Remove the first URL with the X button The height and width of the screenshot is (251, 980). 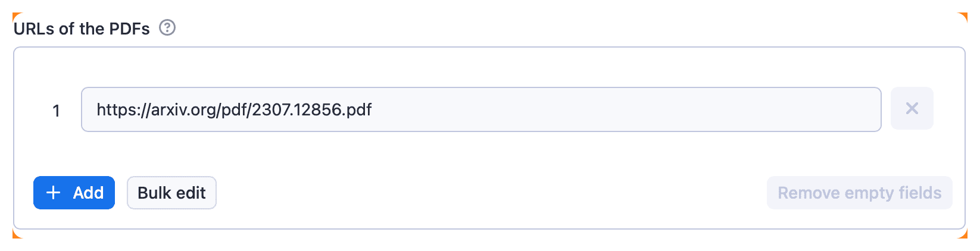[912, 109]
